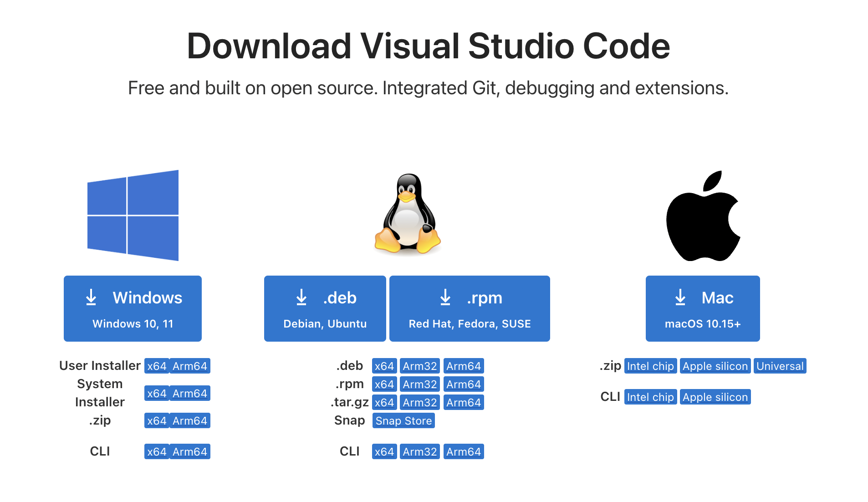This screenshot has height=502, width=868.
Task: Select Arm64 for Windows System Installer
Action: click(x=190, y=394)
